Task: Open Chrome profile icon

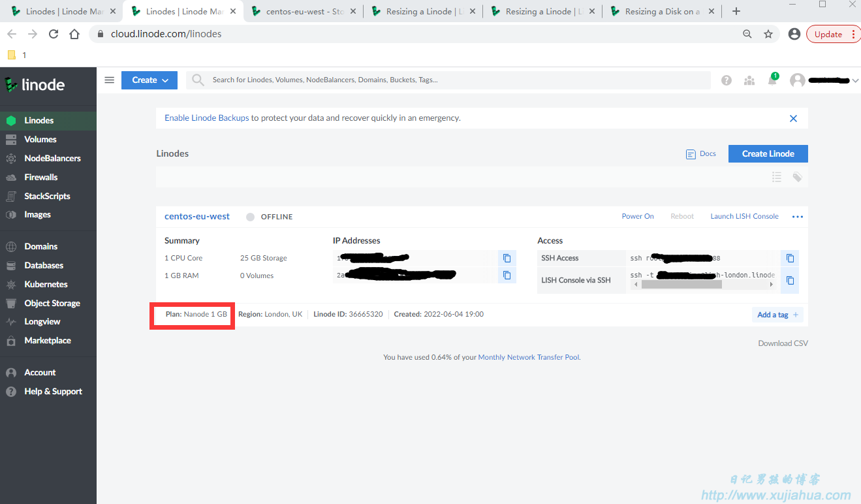Action: click(x=794, y=34)
